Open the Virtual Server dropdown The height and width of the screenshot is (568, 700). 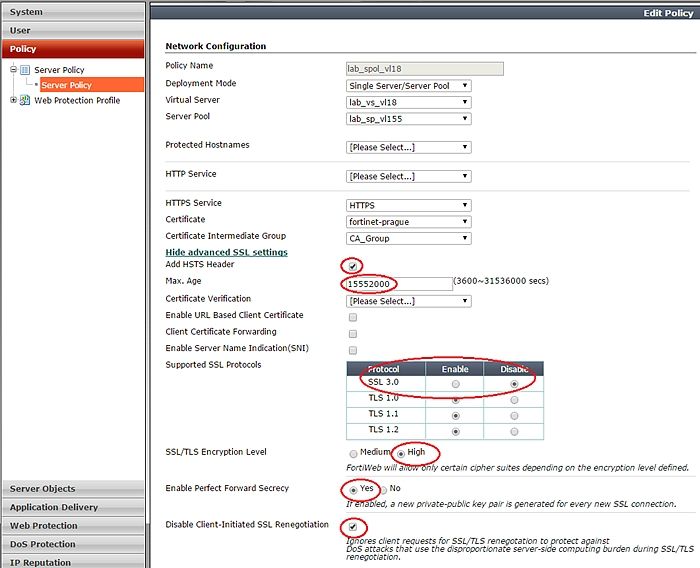(x=408, y=102)
